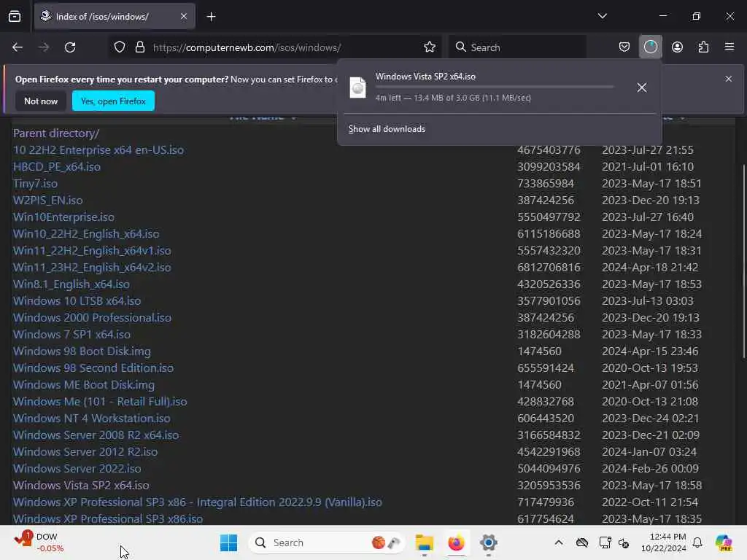Open the Parent directory/ link
Image resolution: width=747 pixels, height=560 pixels.
[56, 133]
